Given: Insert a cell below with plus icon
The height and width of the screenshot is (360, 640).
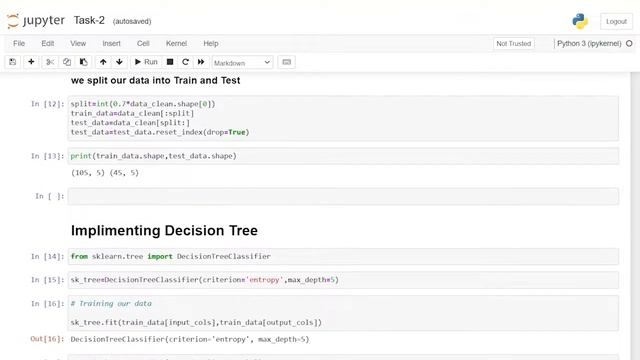Looking at the screenshot, I should [x=31, y=62].
